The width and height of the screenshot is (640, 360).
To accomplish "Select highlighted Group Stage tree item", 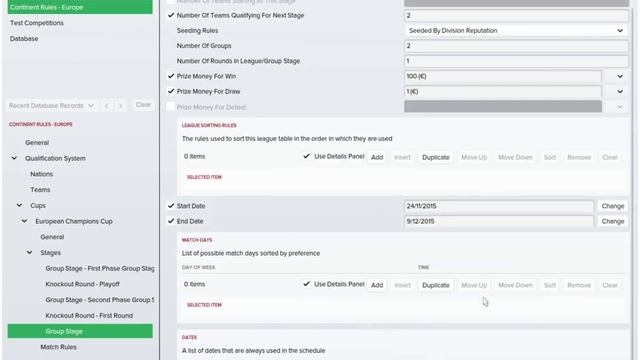I will pyautogui.click(x=80, y=331).
